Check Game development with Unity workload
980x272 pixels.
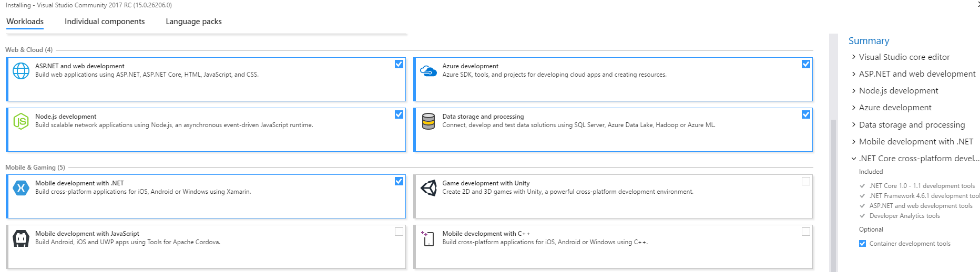pyautogui.click(x=806, y=181)
